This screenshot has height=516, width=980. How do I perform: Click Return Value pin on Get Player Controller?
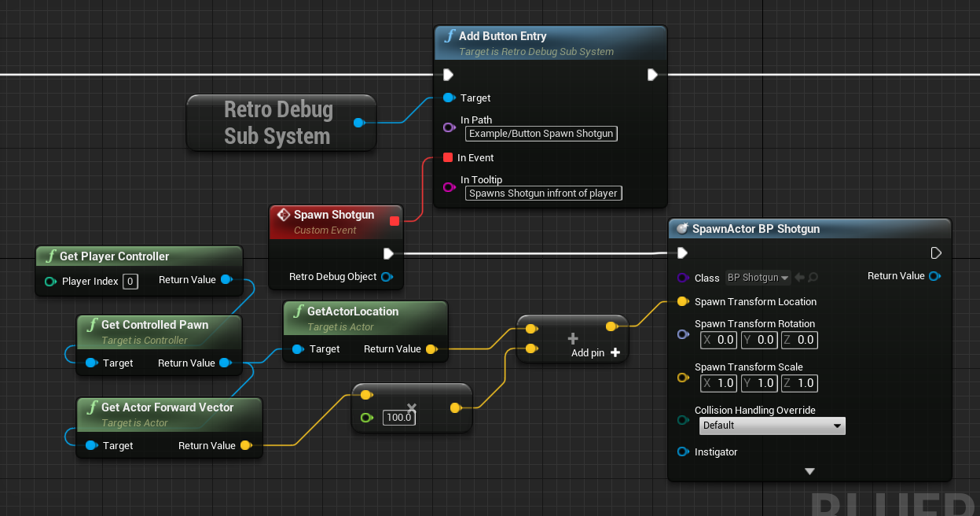pos(227,279)
